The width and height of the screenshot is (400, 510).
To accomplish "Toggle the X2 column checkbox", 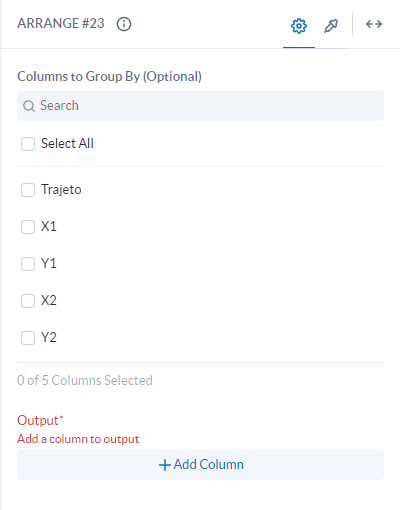I will pyautogui.click(x=28, y=301).
